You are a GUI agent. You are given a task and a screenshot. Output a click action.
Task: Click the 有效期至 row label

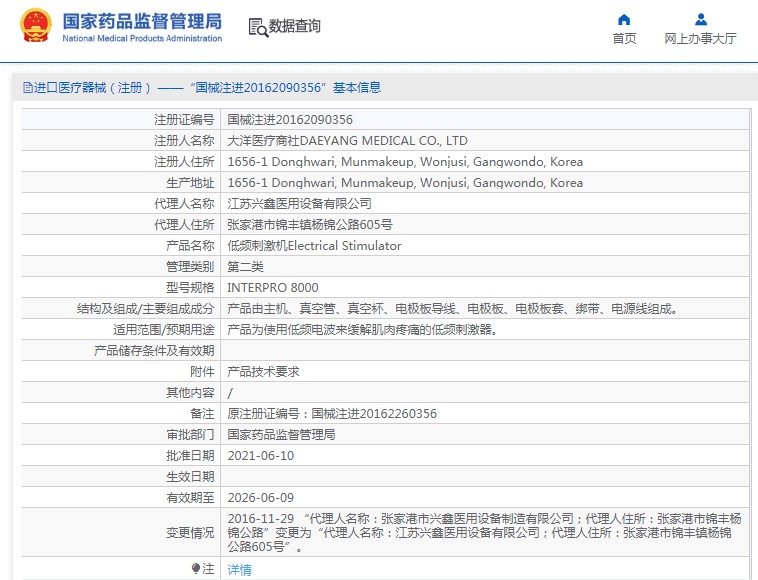tap(190, 498)
